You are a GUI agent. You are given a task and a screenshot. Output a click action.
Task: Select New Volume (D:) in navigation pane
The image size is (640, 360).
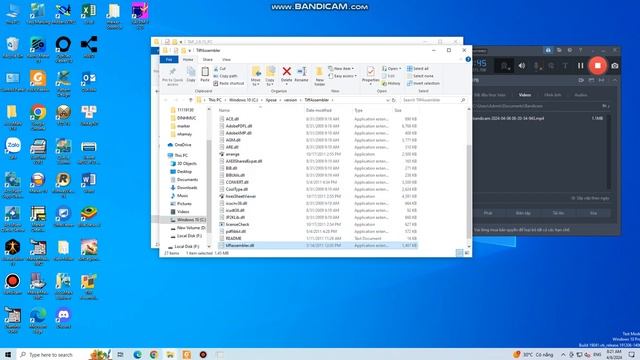coord(188,228)
